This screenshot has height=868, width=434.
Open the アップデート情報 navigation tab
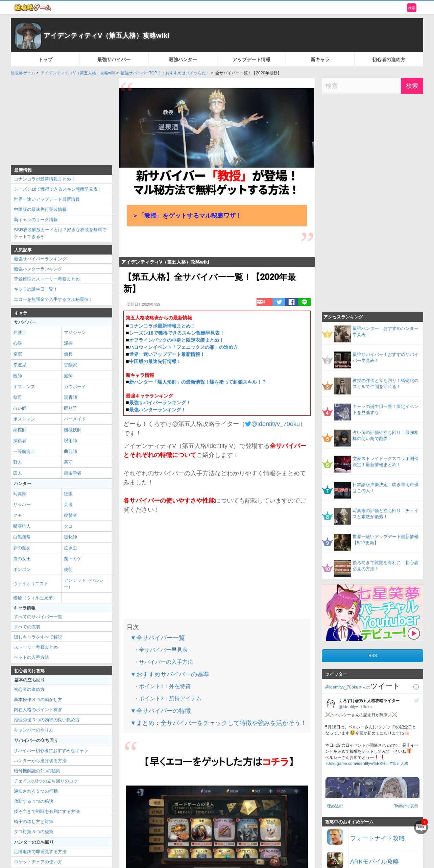click(x=251, y=59)
